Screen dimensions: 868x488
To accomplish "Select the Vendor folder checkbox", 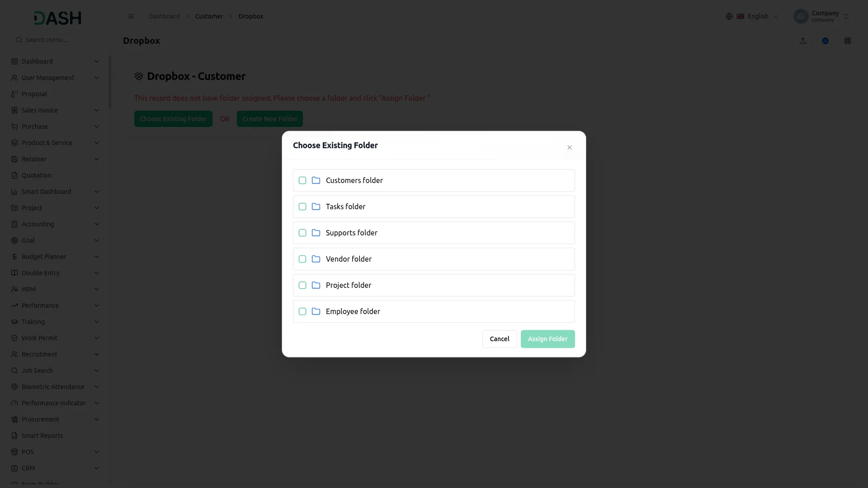I will click(302, 259).
